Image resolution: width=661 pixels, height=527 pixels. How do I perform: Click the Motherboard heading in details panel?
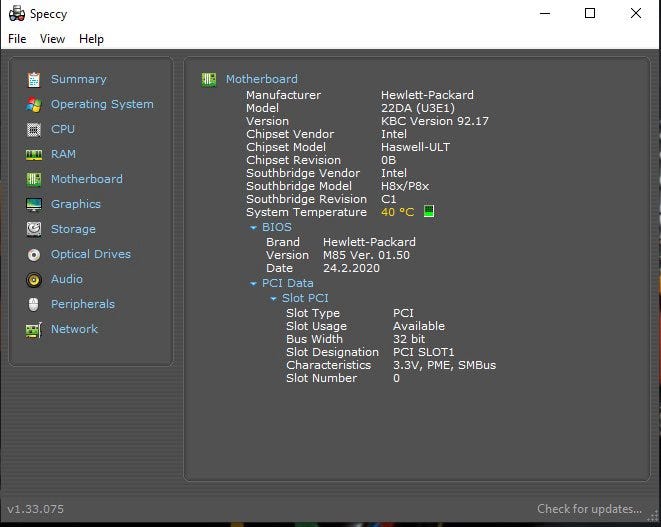[x=262, y=79]
